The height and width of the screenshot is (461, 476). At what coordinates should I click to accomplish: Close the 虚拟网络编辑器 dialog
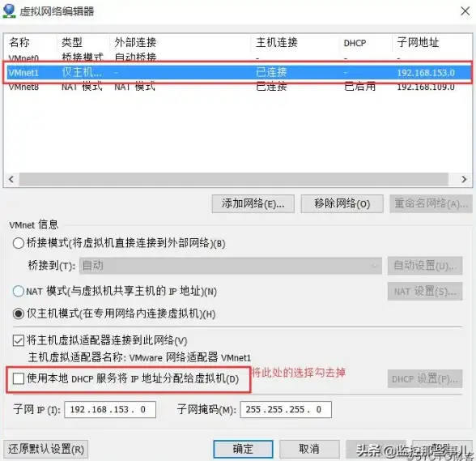click(x=465, y=11)
